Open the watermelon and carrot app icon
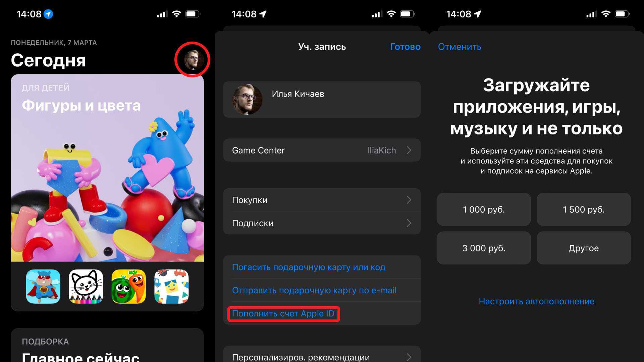Screen dimensions: 644x362 (128, 287)
